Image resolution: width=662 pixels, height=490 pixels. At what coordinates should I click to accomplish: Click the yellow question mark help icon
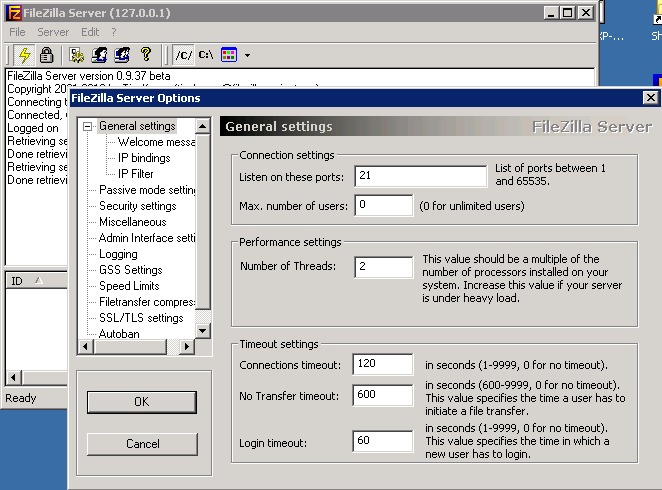coord(145,55)
